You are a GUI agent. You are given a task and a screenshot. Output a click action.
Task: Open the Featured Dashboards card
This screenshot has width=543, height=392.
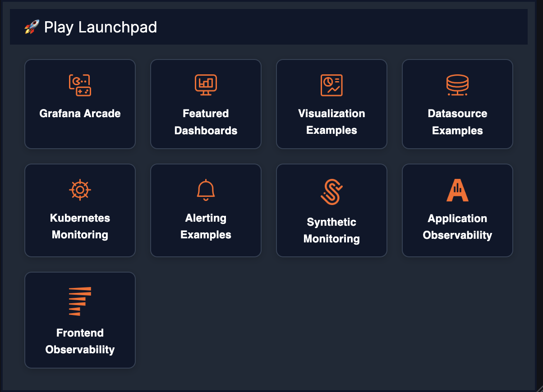pos(206,104)
